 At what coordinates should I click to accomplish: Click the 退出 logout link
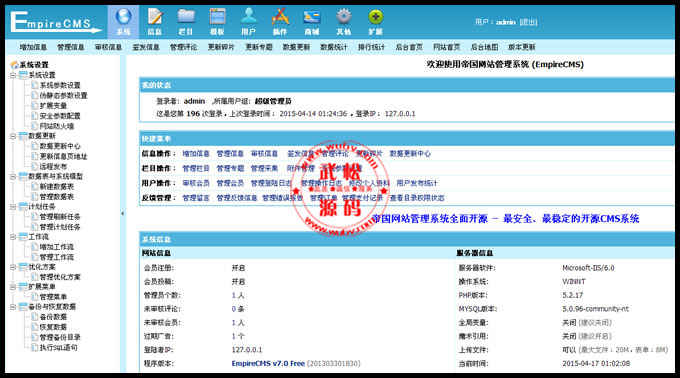[x=528, y=22]
